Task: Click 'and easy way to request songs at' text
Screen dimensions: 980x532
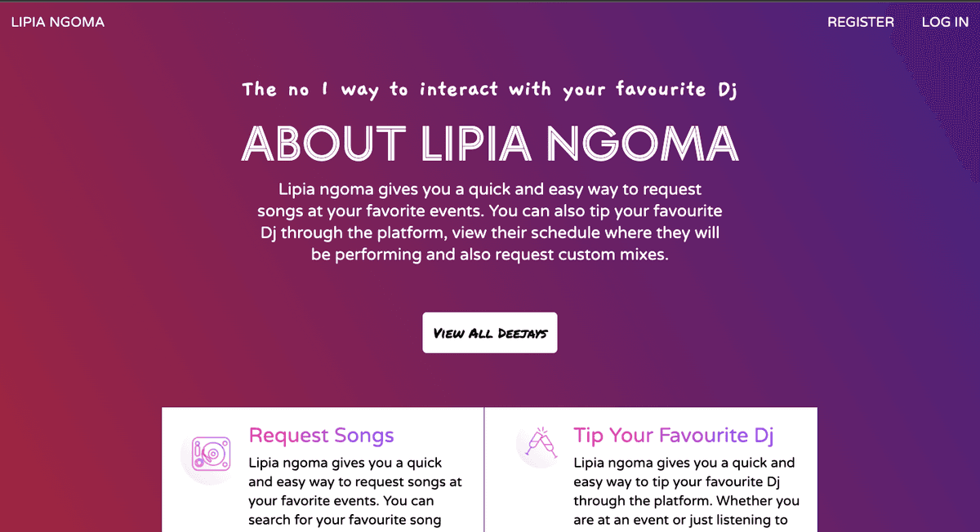Action: (355, 482)
